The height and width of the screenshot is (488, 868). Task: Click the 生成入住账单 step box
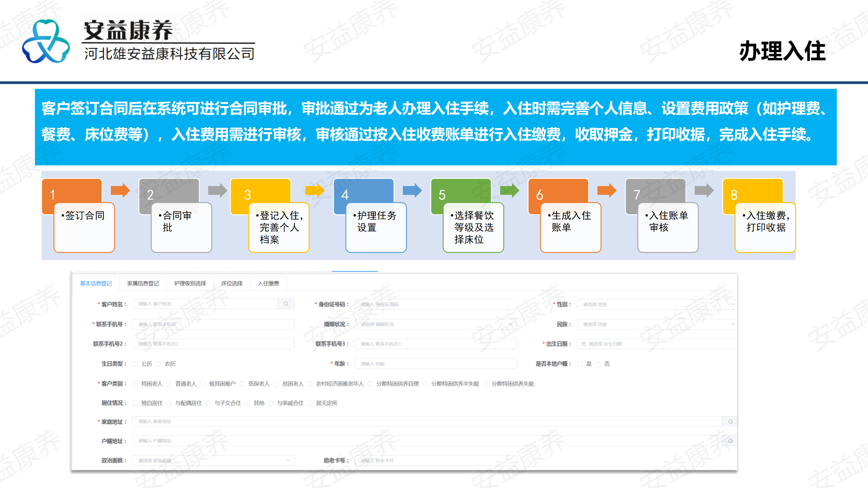pyautogui.click(x=571, y=227)
